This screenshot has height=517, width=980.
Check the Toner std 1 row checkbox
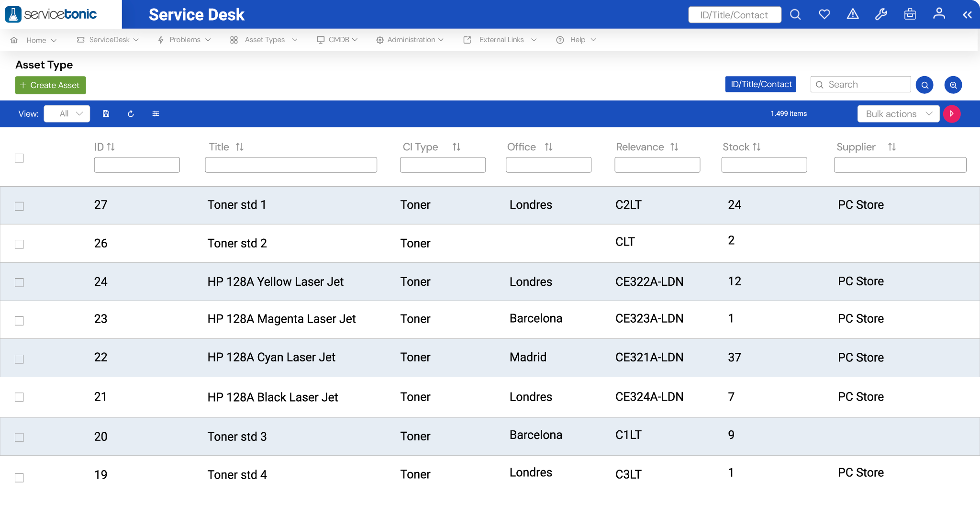pos(19,206)
